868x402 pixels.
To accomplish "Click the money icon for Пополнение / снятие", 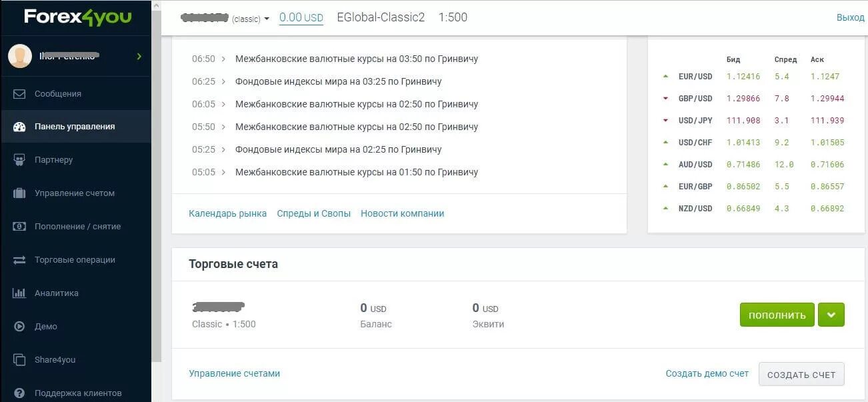I will point(19,227).
